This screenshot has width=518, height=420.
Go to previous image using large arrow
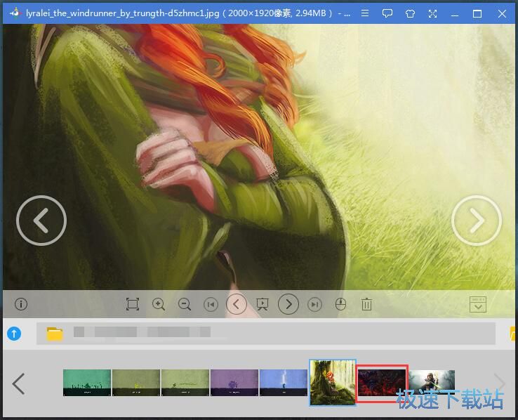[41, 221]
